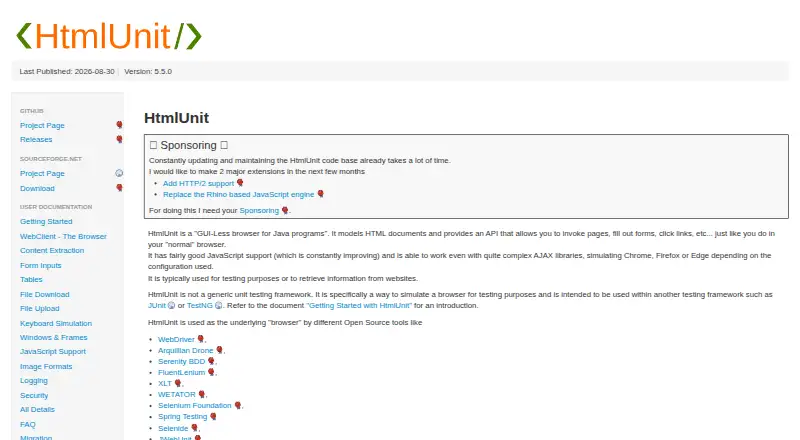Open the FluentLenium link

tap(182, 373)
